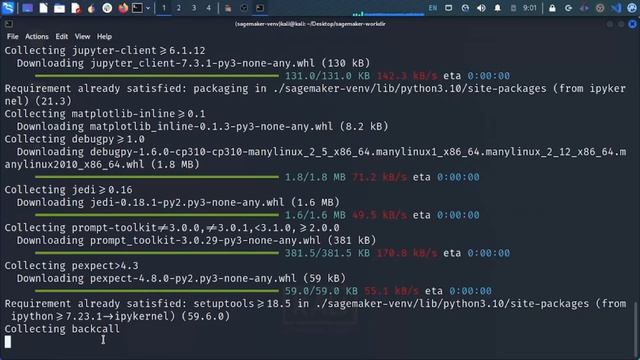Open the file manager launcher icon

click(59, 8)
